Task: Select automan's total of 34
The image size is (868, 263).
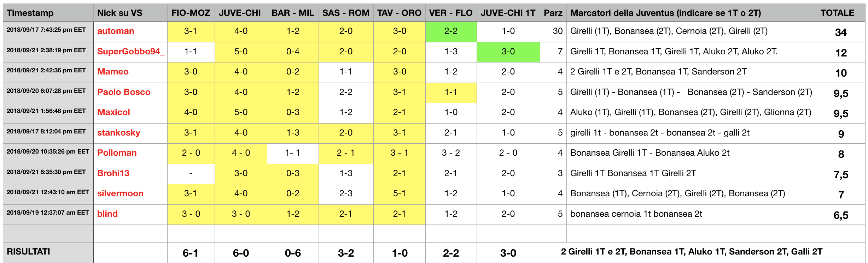Action: click(841, 32)
